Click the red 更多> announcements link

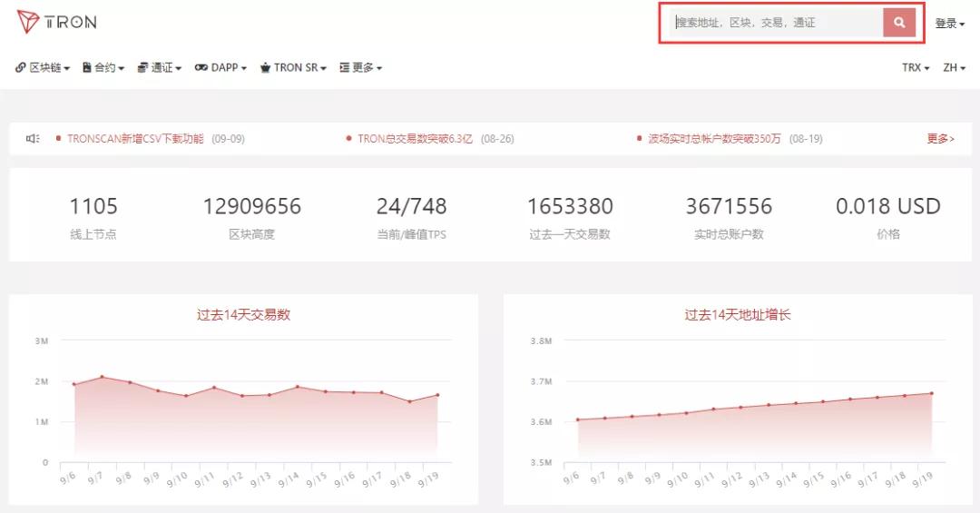(x=940, y=139)
